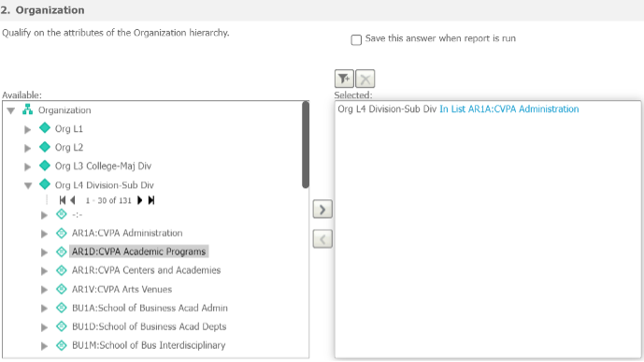This screenshot has width=644, height=362.
Task: Select Org L3 College-Maj Div in the tree
Action: coord(103,166)
